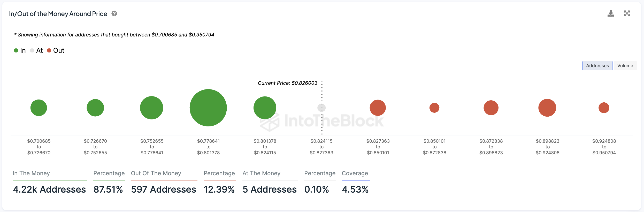The height and width of the screenshot is (212, 644).
Task: Click the Coverage 4.53% stat
Action: tap(355, 189)
